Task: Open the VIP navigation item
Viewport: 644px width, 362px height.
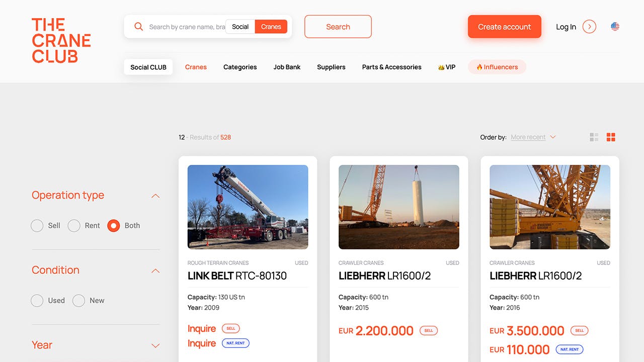Action: point(447,67)
